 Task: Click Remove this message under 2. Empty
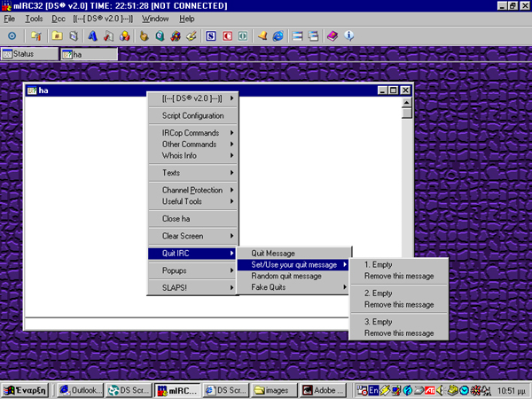click(399, 305)
